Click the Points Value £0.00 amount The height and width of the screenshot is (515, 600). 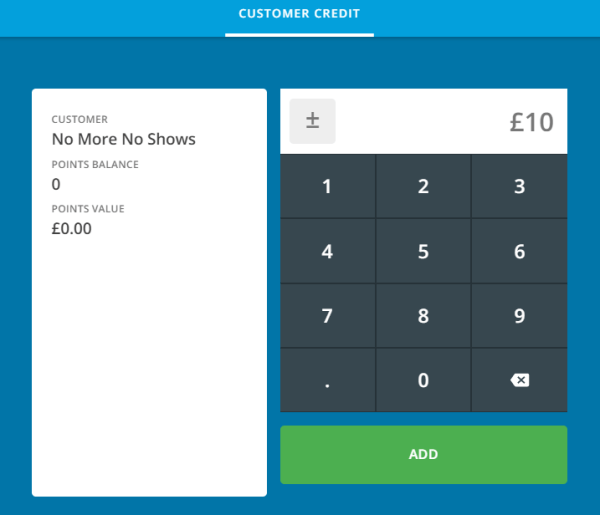tap(71, 228)
